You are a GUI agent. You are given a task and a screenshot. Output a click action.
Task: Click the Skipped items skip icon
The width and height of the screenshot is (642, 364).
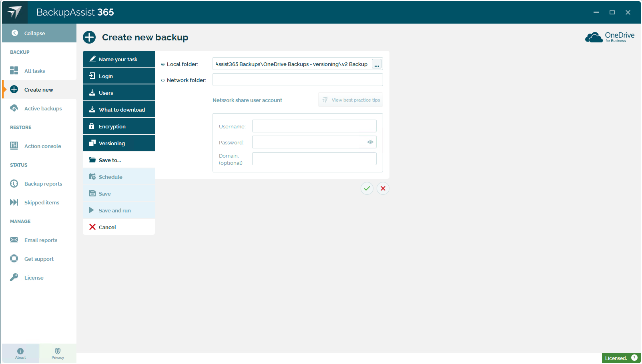click(x=14, y=202)
